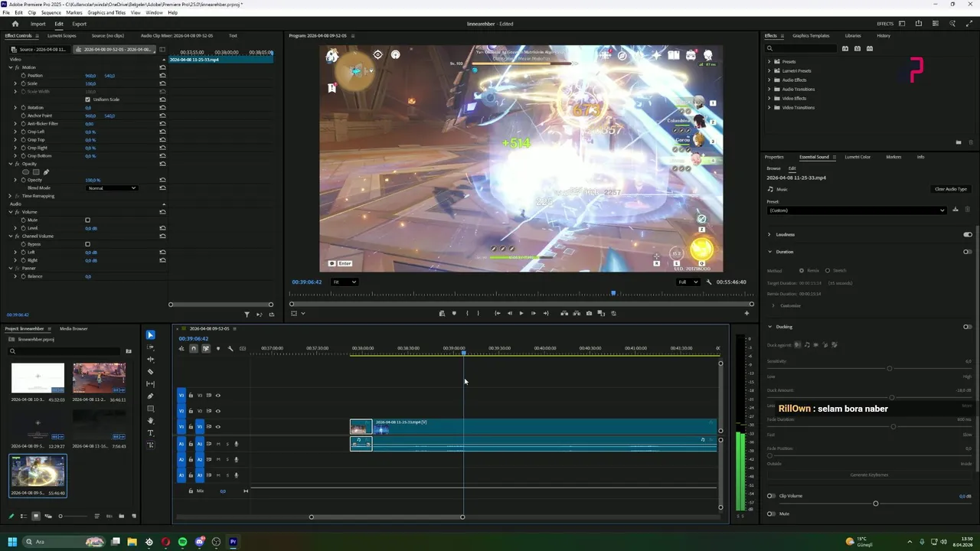Go to In point in Program monitor
Screen dimensions: 980x551
[497, 313]
